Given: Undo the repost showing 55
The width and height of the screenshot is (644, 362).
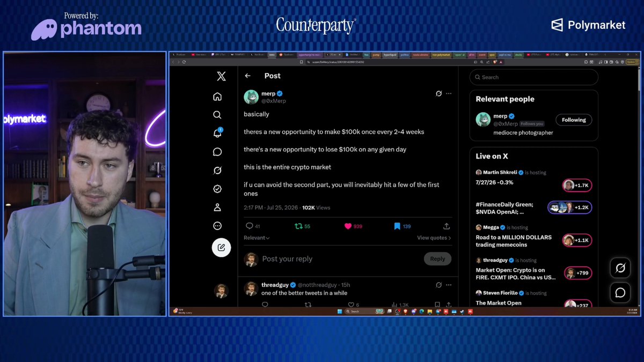Looking at the screenshot, I should point(298,226).
